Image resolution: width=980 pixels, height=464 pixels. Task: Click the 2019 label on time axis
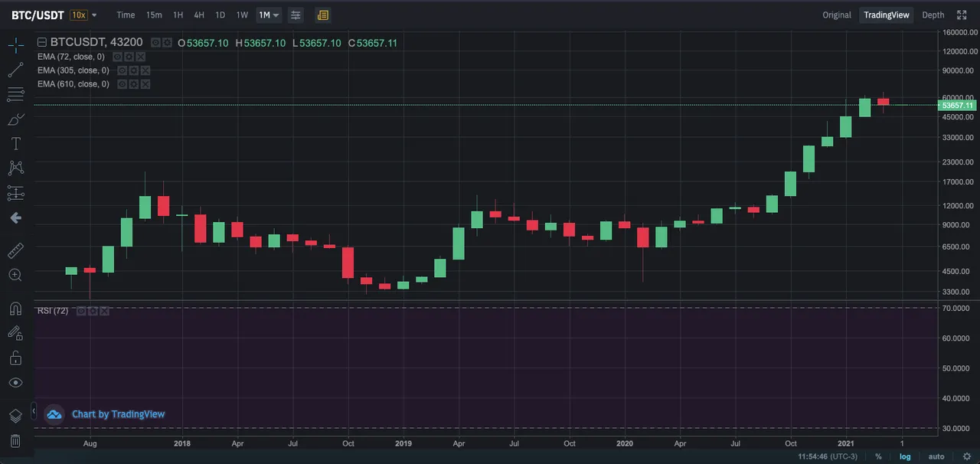[403, 443]
